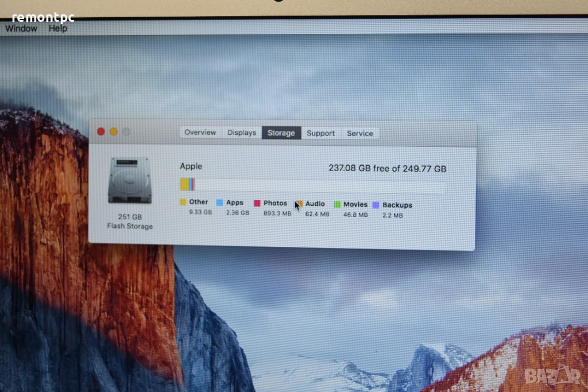The width and height of the screenshot is (588, 392).
Task: Click the yellow Other color swatch
Action: pyautogui.click(x=183, y=202)
